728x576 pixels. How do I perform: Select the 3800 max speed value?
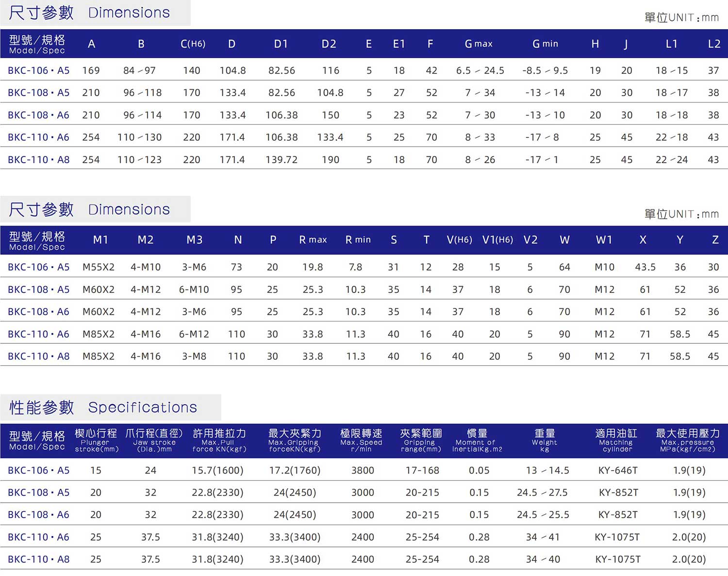coord(363,470)
